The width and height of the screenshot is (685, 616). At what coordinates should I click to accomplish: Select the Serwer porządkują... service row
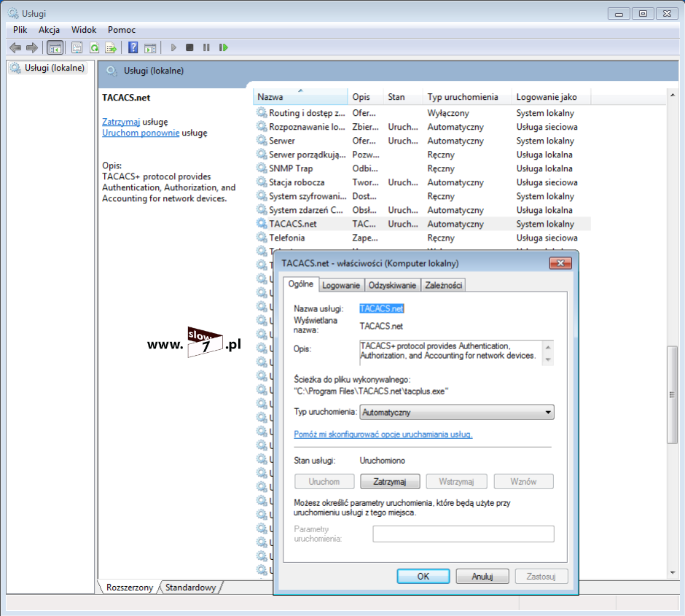pyautogui.click(x=422, y=155)
